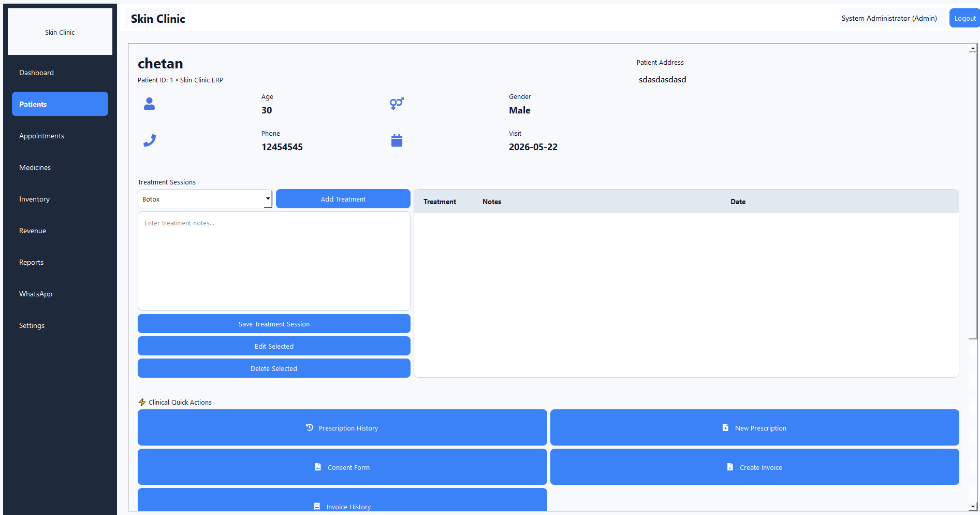Start a New Prescription

click(755, 427)
